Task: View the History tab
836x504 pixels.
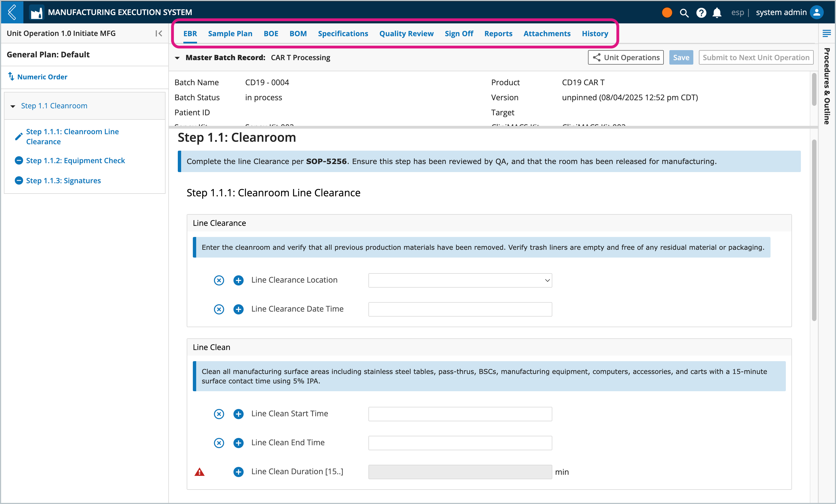Action: [595, 34]
